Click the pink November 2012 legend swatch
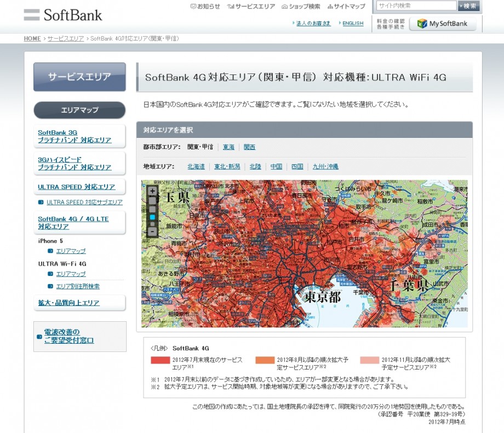This screenshot has width=504, height=433. (370, 360)
